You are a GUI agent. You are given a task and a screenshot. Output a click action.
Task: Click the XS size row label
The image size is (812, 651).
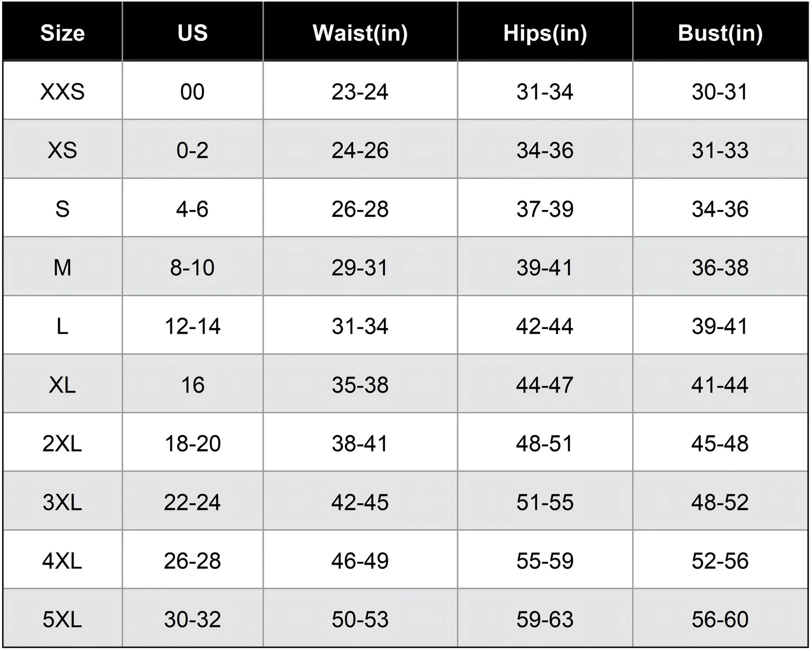pos(62,150)
